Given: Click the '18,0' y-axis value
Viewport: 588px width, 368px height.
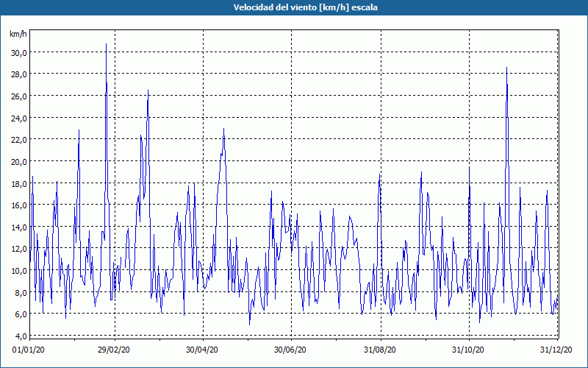Looking at the screenshot, I should (19, 183).
